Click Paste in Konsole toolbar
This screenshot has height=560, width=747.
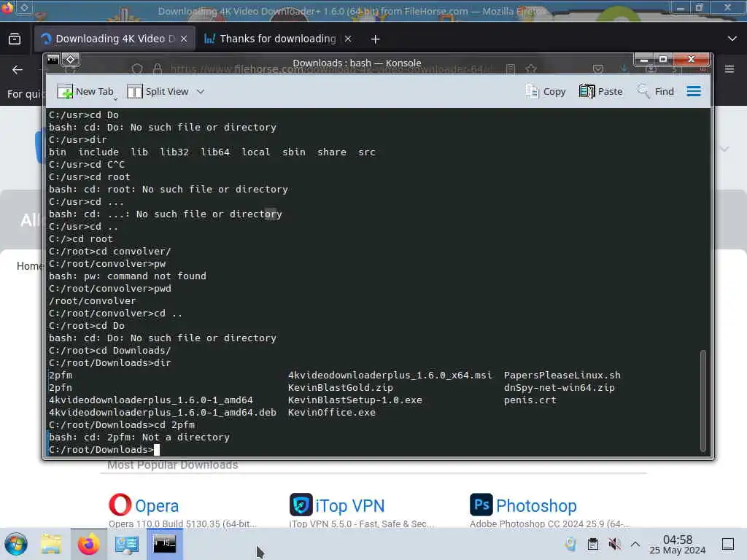click(x=601, y=91)
